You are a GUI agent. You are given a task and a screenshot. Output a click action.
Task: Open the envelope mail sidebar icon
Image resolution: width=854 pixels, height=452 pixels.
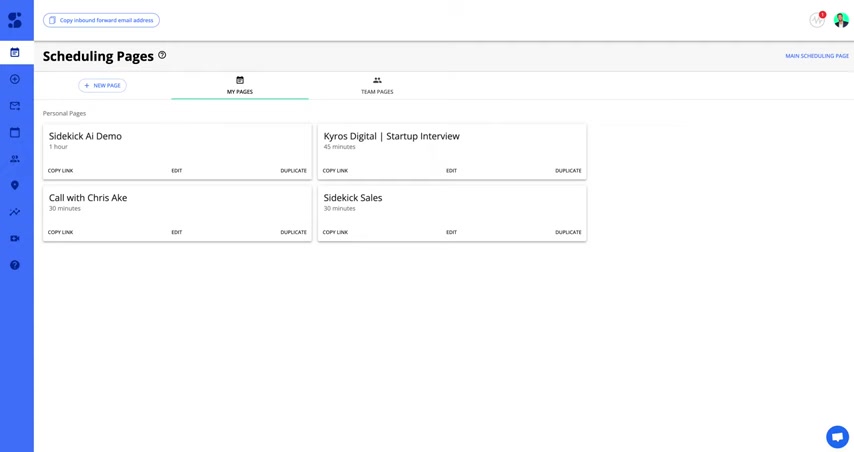(x=15, y=106)
